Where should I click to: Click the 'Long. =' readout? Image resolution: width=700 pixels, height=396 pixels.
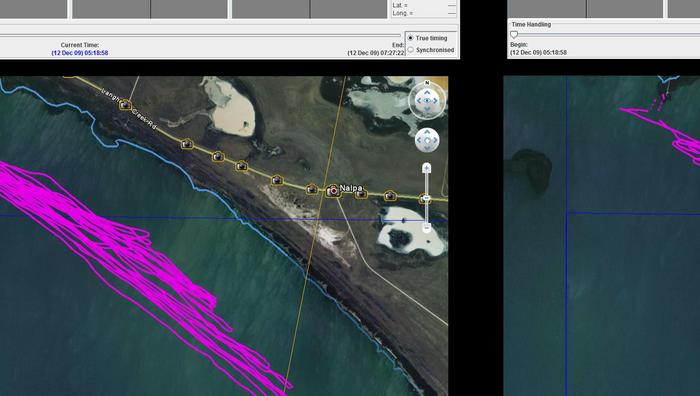(x=403, y=13)
